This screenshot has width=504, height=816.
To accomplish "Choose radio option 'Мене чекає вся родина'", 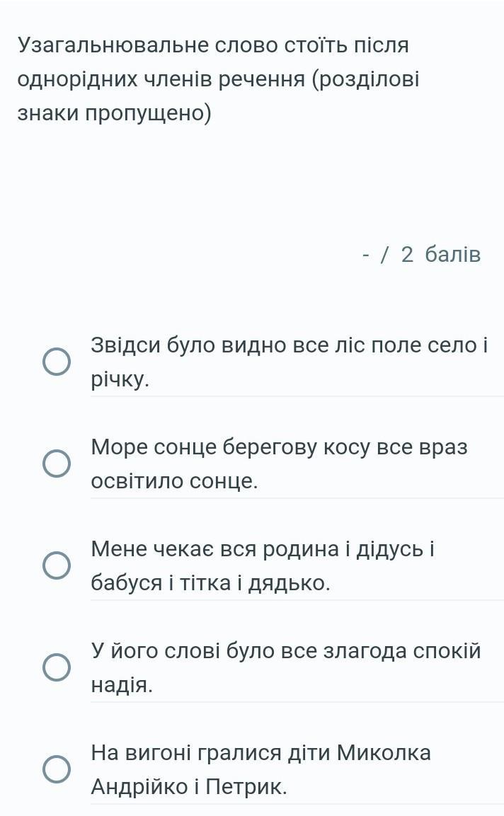I will click(57, 565).
